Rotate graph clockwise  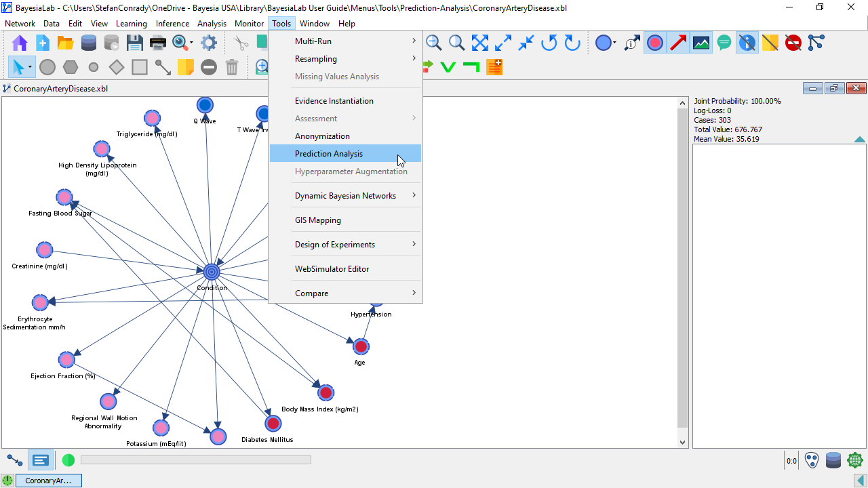click(572, 43)
